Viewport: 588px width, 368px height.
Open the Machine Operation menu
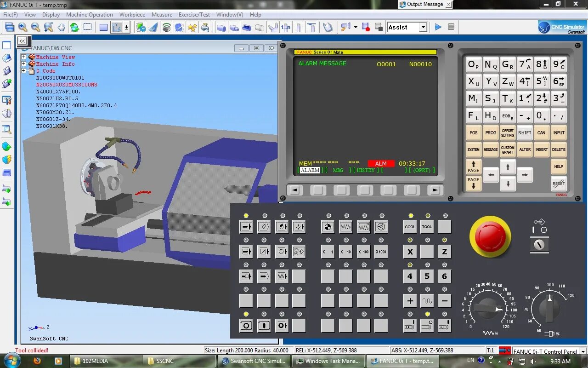(x=90, y=15)
